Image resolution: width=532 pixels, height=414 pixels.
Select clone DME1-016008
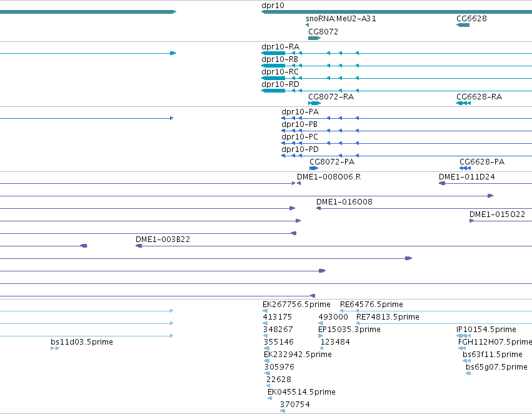pyautogui.click(x=344, y=202)
